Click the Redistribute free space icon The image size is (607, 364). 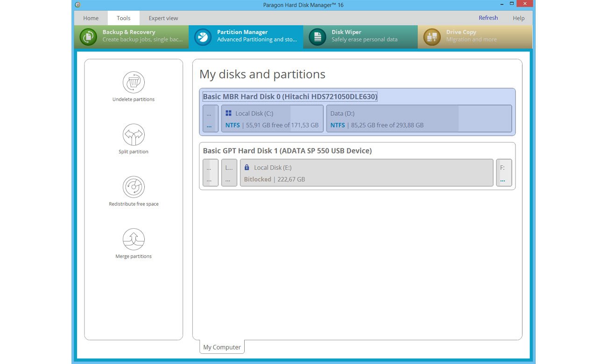pos(134,187)
